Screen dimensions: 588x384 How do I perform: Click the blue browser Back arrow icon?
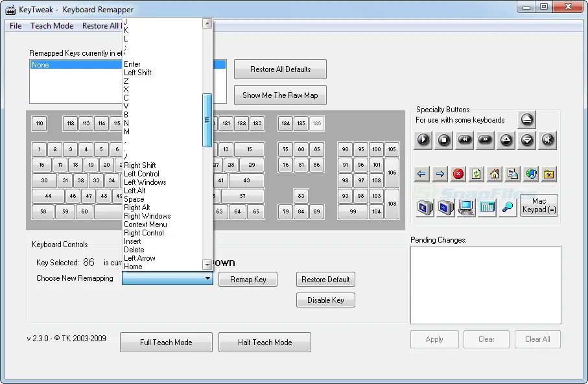tap(421, 174)
